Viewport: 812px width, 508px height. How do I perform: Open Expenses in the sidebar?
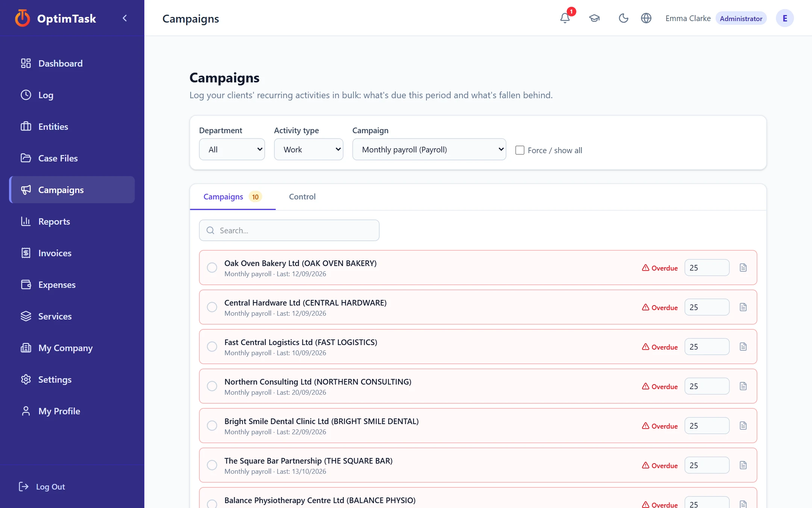click(x=72, y=284)
